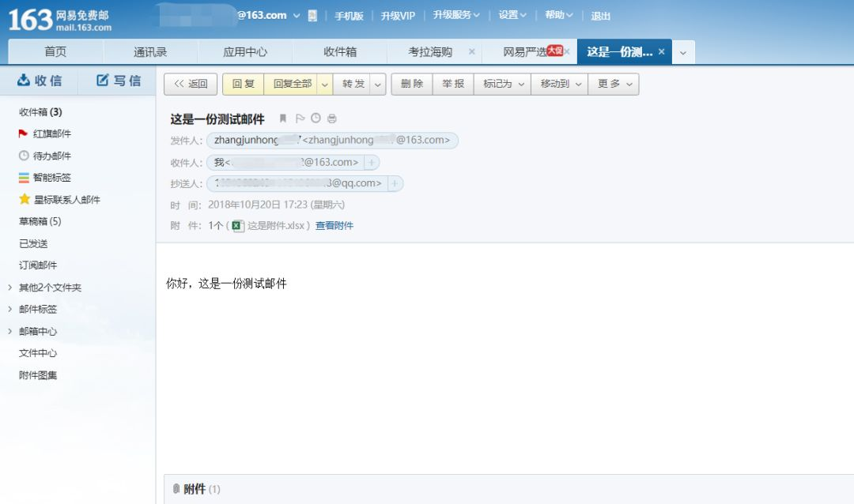Print the email using the printer icon
Image resolution: width=854 pixels, height=504 pixels.
(331, 118)
